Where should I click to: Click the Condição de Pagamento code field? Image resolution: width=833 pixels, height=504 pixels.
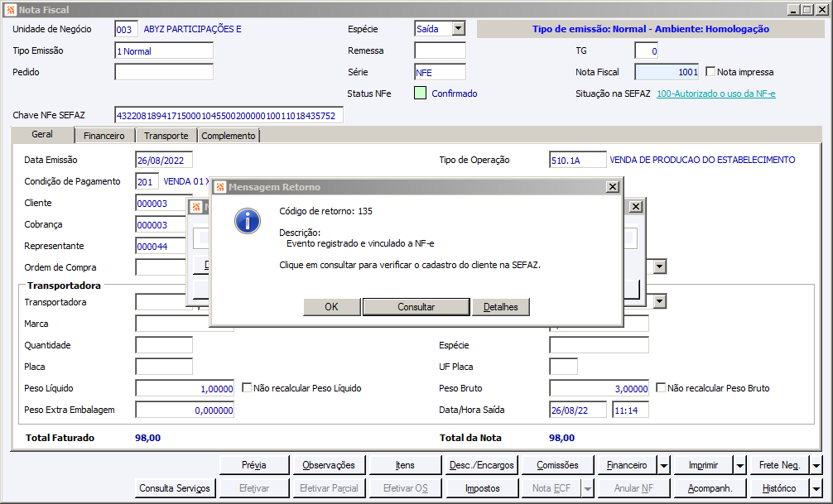click(147, 181)
